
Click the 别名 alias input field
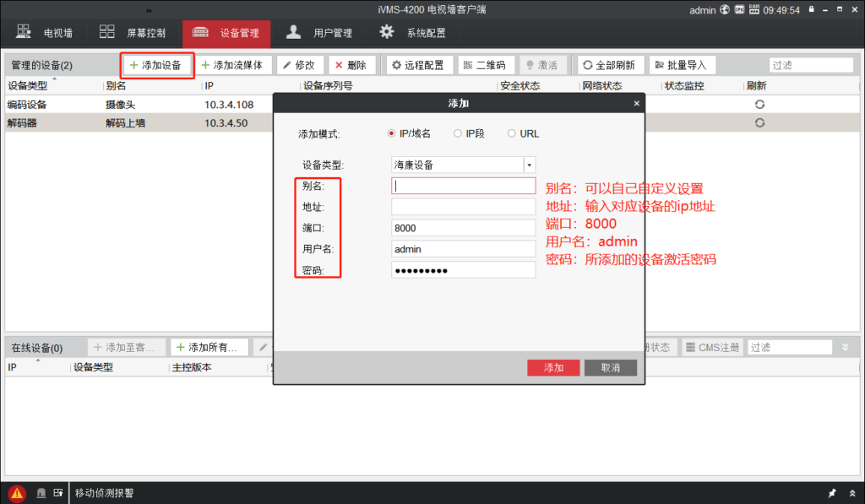click(463, 185)
